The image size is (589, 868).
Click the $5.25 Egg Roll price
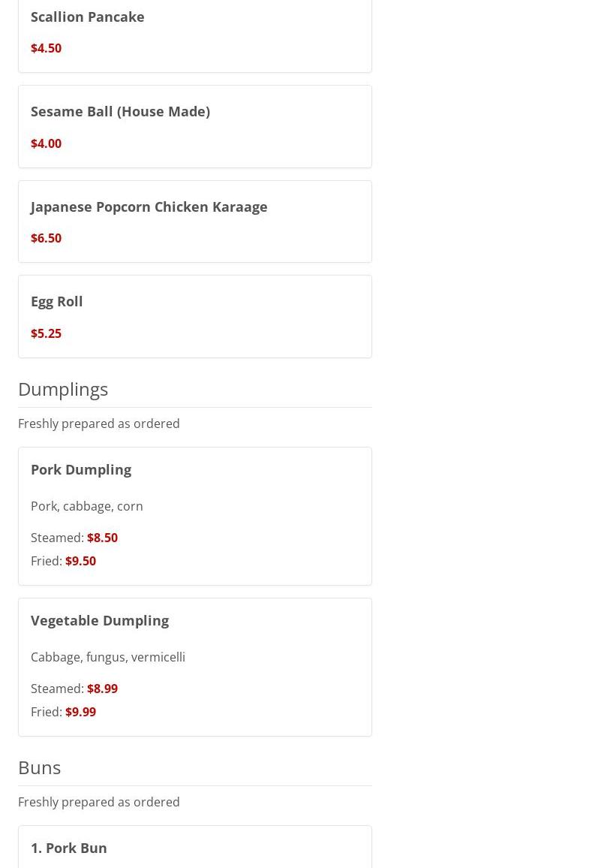46,333
